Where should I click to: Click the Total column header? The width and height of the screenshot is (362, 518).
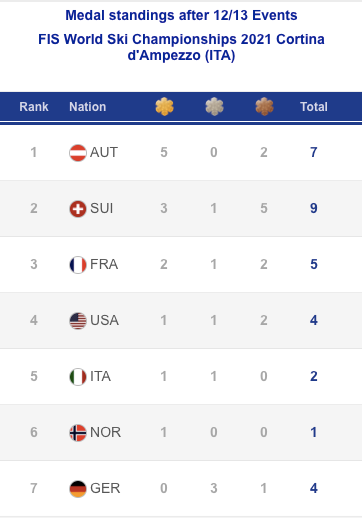coord(314,107)
